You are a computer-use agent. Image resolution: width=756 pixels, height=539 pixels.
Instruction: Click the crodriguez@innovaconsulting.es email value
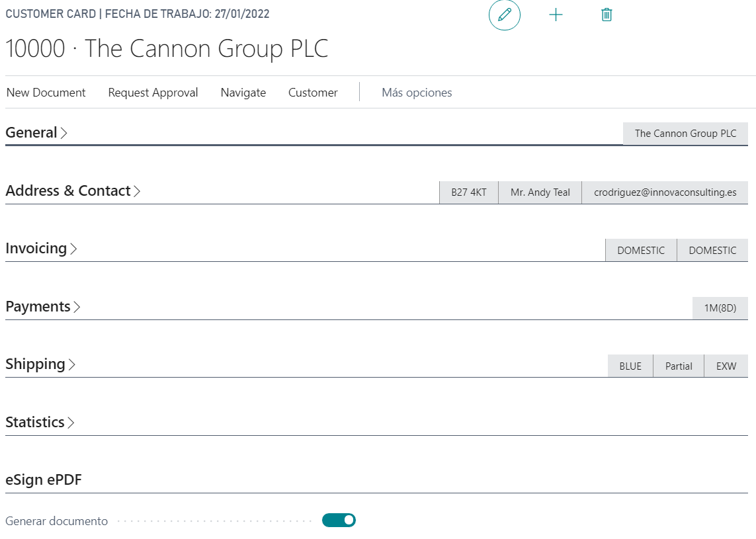[665, 192]
